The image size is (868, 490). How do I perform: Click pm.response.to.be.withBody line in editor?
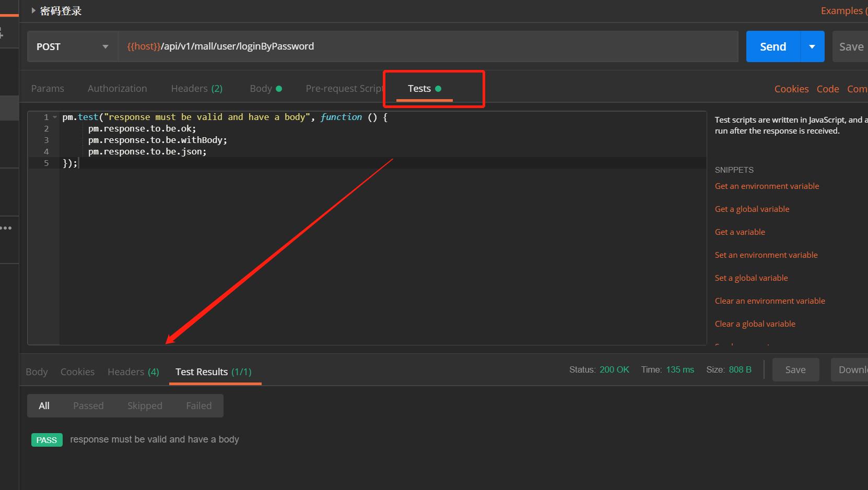tap(158, 140)
